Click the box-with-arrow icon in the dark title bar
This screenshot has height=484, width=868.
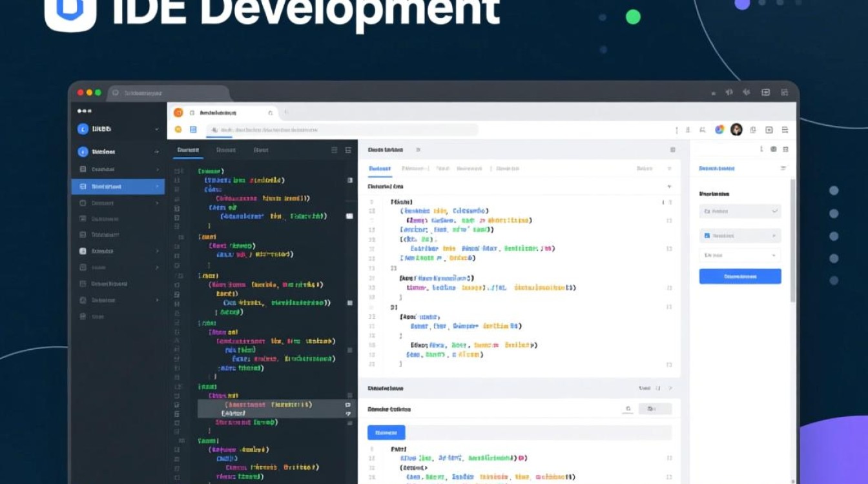click(765, 92)
